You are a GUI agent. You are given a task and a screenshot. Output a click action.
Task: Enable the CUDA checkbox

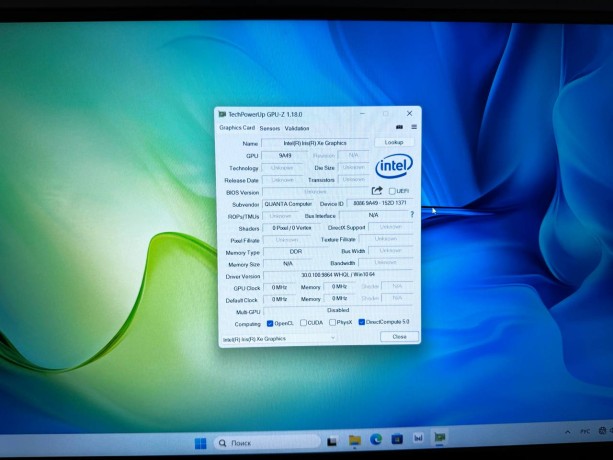click(x=301, y=323)
